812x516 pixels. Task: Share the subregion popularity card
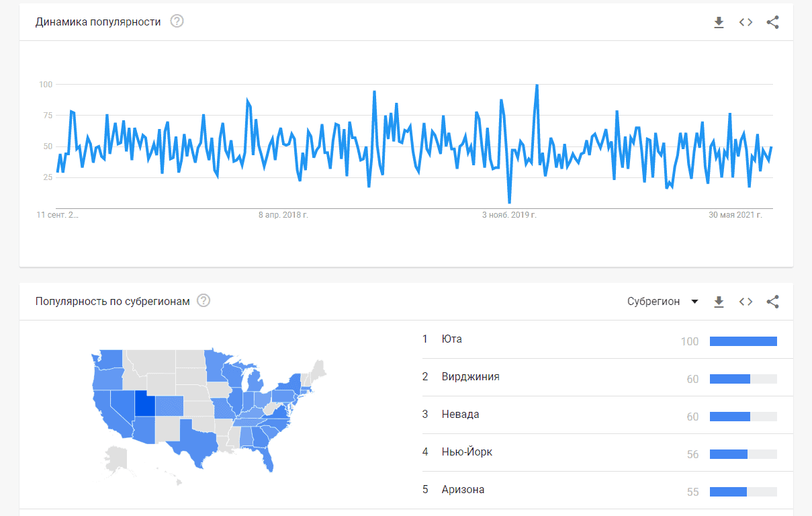coord(772,302)
